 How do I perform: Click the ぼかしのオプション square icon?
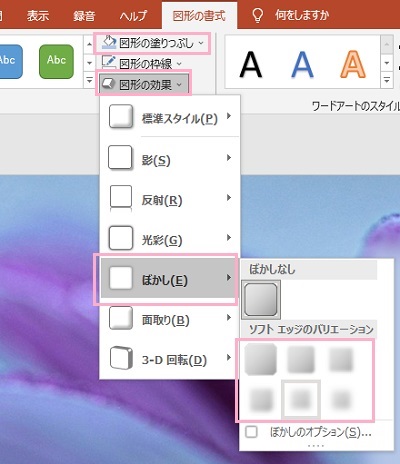251,432
